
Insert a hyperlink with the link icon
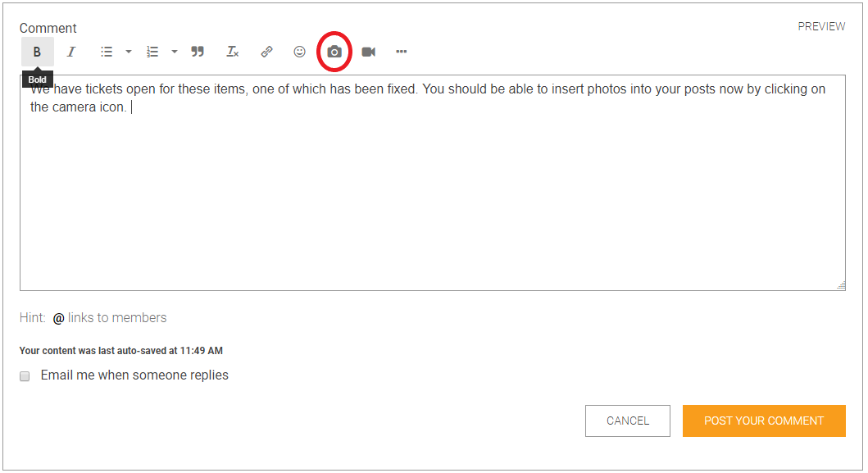pos(266,52)
